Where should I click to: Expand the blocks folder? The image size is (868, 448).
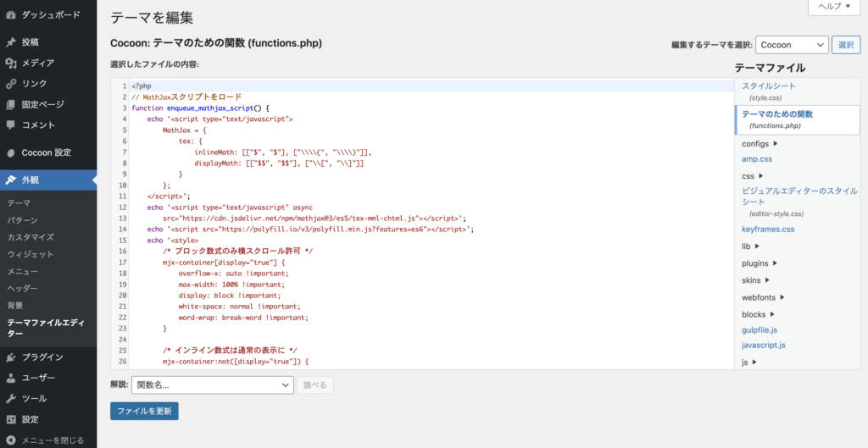(759, 314)
